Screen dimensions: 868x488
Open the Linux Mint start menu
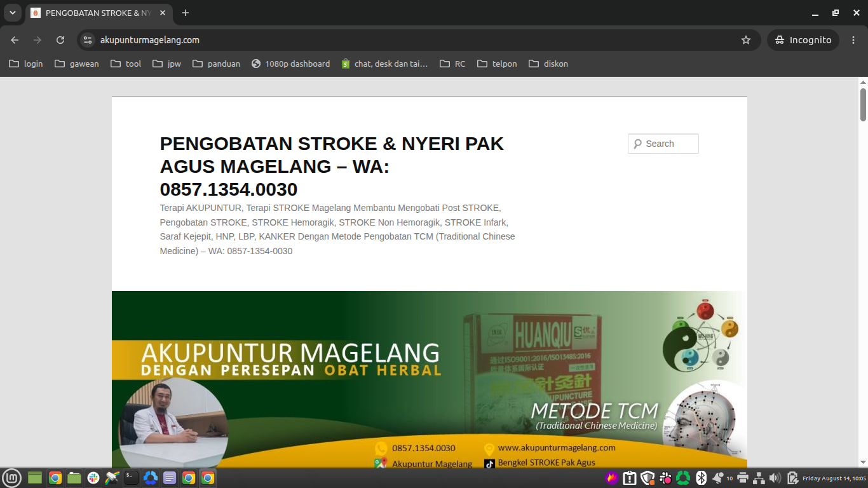click(x=11, y=478)
